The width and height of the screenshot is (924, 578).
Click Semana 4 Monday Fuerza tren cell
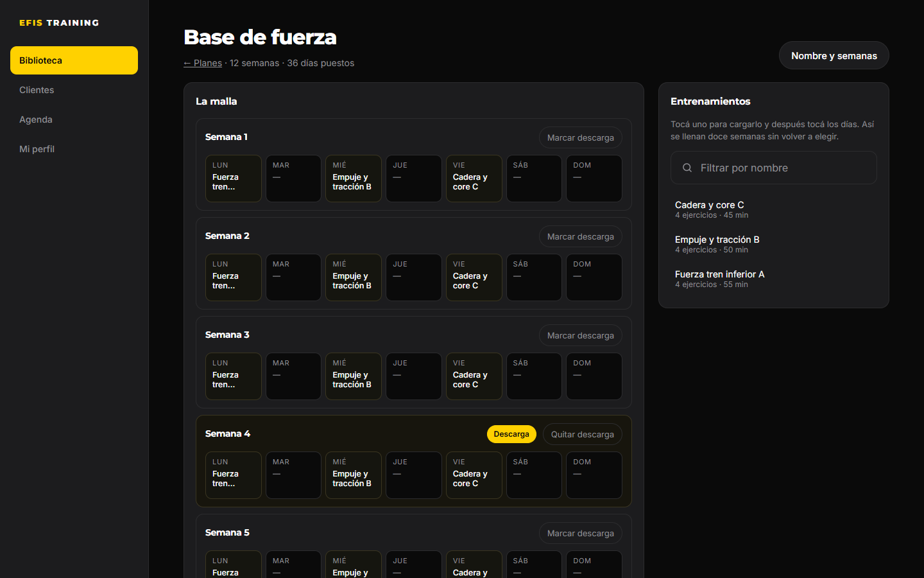[x=234, y=475]
